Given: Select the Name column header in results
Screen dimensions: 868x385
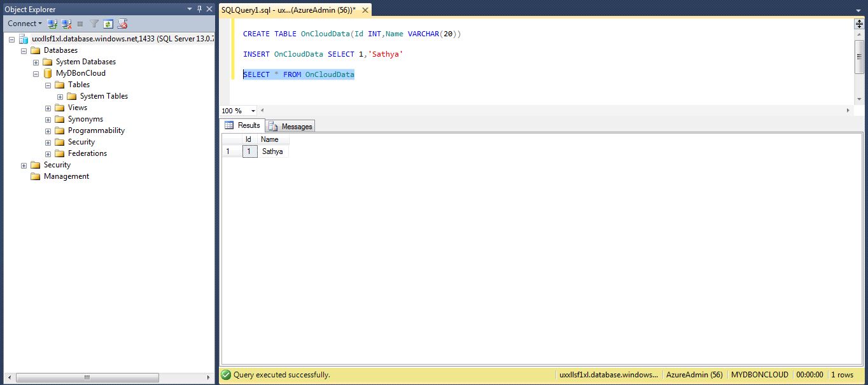Looking at the screenshot, I should pyautogui.click(x=270, y=139).
